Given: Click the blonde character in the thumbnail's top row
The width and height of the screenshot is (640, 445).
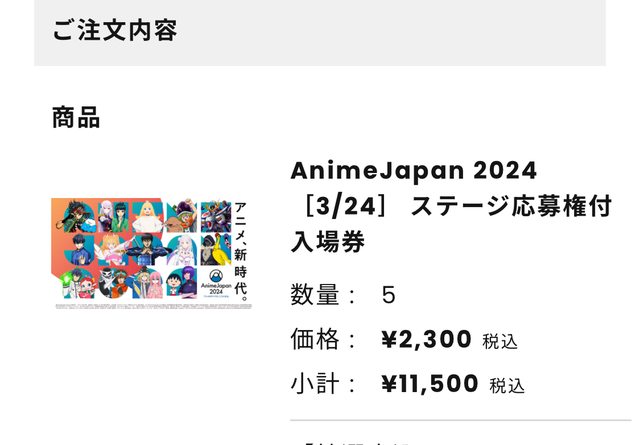Looking at the screenshot, I should coord(149,214).
